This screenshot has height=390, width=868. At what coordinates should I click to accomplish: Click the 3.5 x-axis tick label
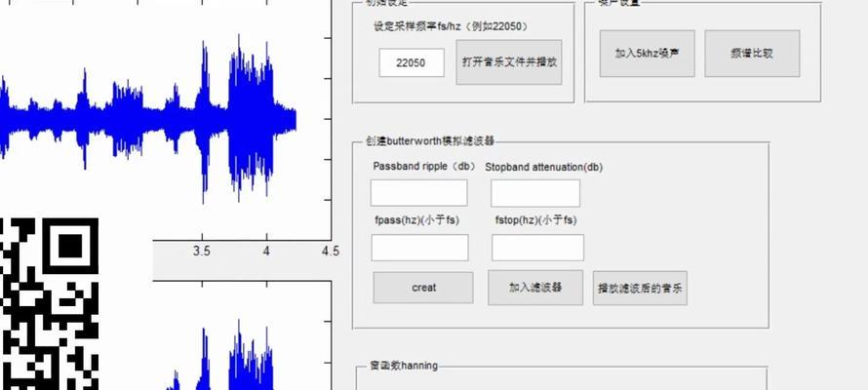pyautogui.click(x=202, y=252)
